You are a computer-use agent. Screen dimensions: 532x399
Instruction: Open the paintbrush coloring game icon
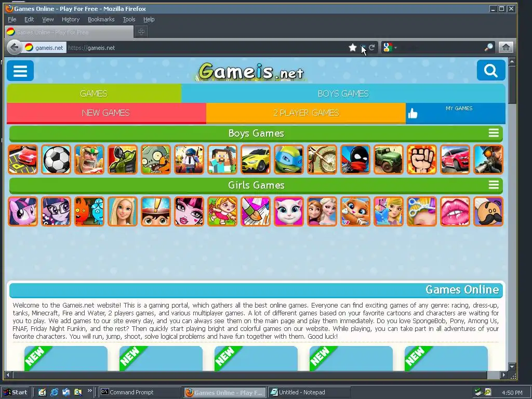click(256, 211)
